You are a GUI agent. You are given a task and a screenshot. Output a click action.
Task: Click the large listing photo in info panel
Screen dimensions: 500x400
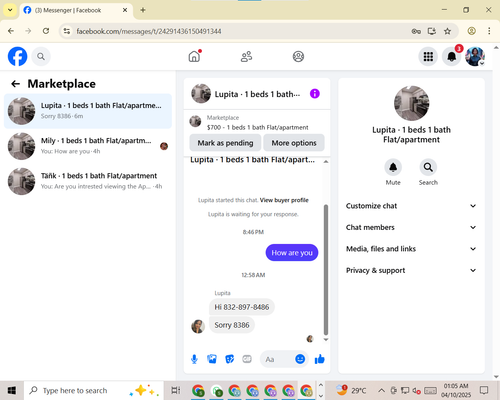[x=411, y=103]
